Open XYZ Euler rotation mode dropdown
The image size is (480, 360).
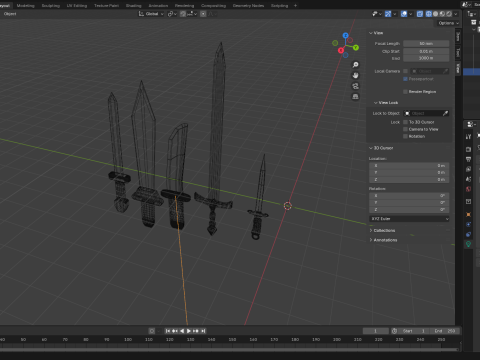click(409, 219)
